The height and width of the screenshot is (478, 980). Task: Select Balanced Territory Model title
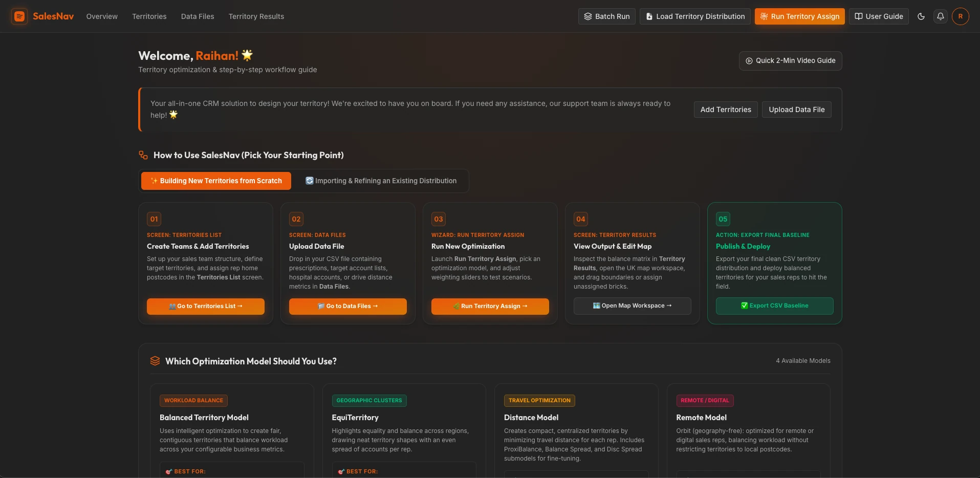coord(204,418)
